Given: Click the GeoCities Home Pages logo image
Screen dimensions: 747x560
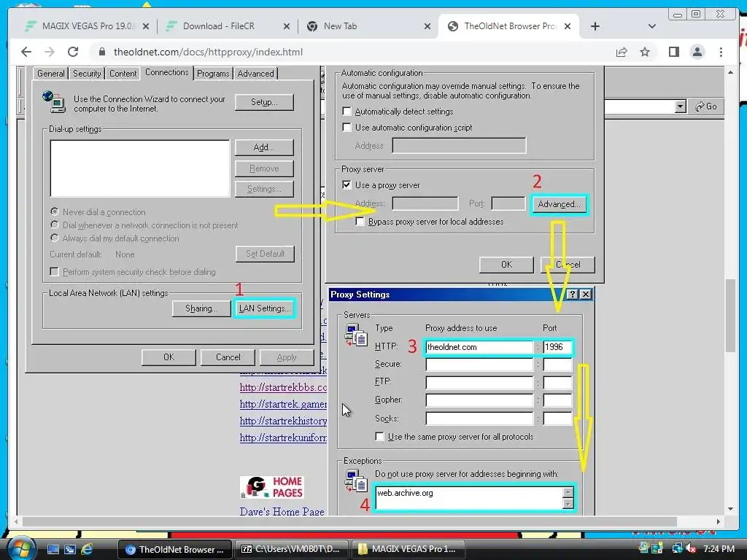Looking at the screenshot, I should pyautogui.click(x=271, y=487).
